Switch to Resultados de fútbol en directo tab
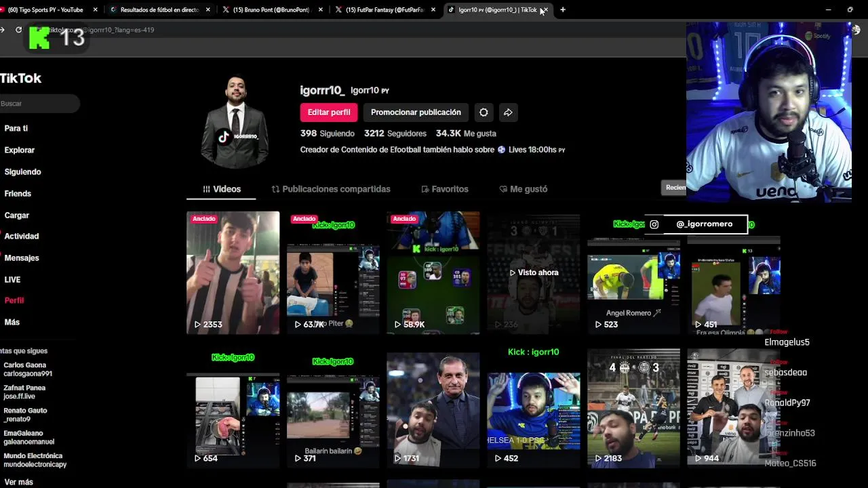Viewport: 868px width, 488px height. tap(159, 9)
